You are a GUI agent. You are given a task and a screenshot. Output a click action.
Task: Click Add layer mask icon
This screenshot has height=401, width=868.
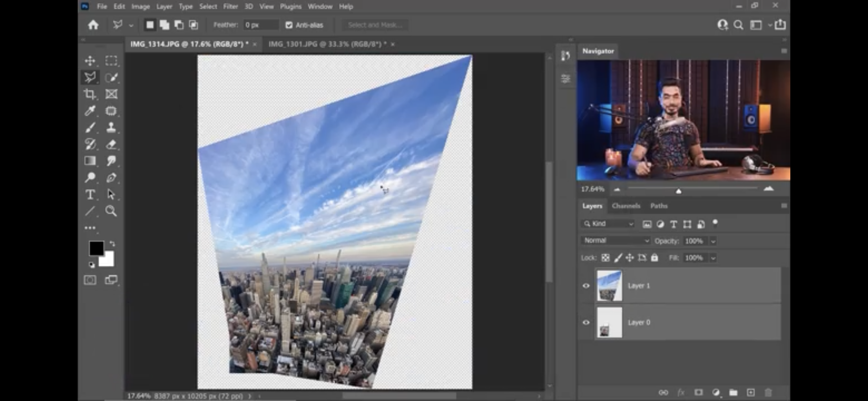coord(698,392)
